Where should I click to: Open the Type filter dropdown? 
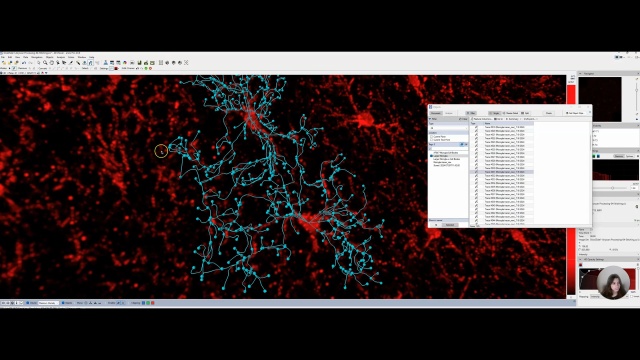tap(448, 128)
